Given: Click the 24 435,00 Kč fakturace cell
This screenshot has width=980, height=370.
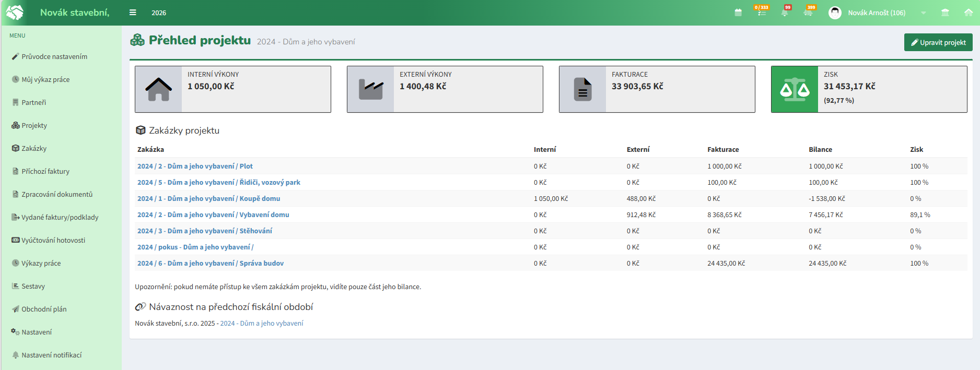Looking at the screenshot, I should (x=726, y=264).
